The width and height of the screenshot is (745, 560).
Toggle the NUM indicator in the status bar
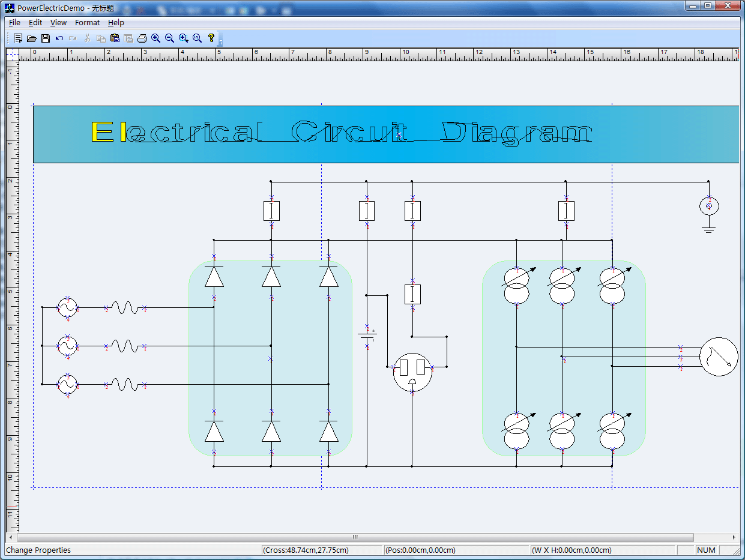pyautogui.click(x=706, y=550)
